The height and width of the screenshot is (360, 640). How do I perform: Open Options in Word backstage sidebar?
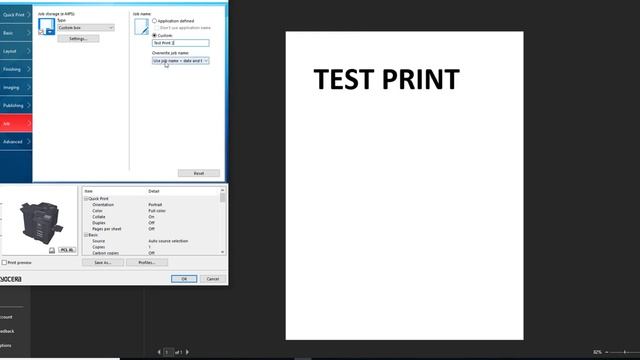pyautogui.click(x=6, y=345)
